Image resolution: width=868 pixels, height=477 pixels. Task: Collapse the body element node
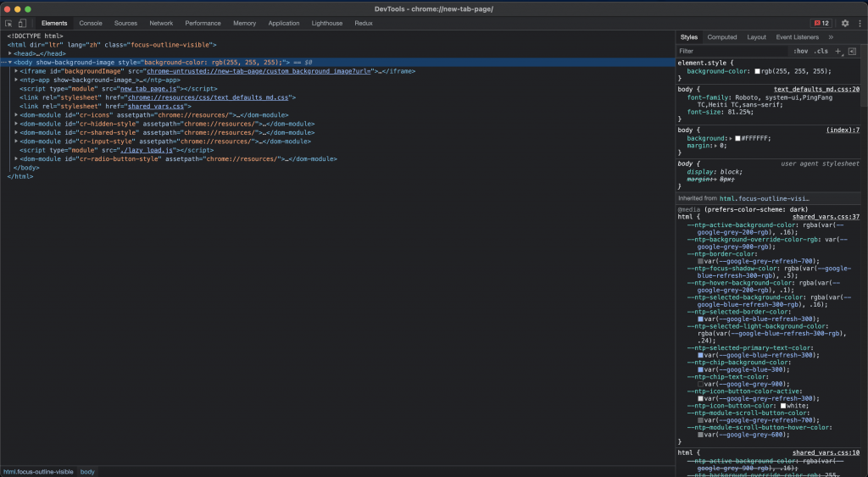[10, 63]
